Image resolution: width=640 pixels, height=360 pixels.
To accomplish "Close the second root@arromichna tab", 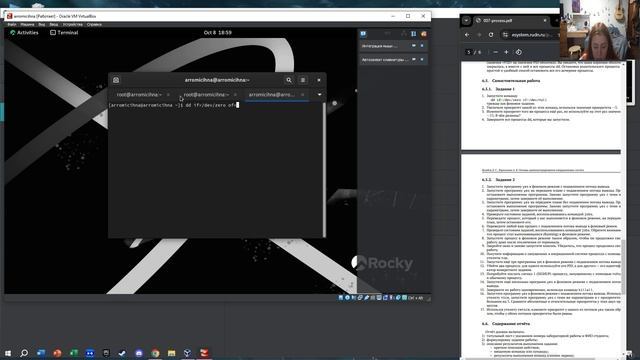I will click(235, 95).
